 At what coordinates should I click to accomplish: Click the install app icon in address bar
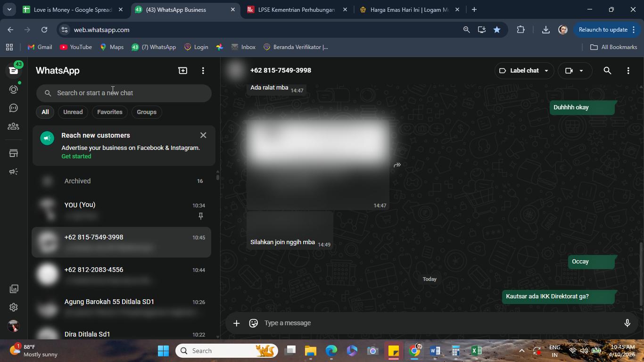(481, 30)
